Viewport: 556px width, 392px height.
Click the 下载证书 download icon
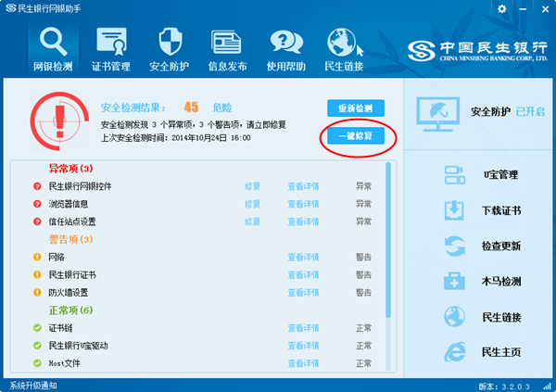pos(455,210)
